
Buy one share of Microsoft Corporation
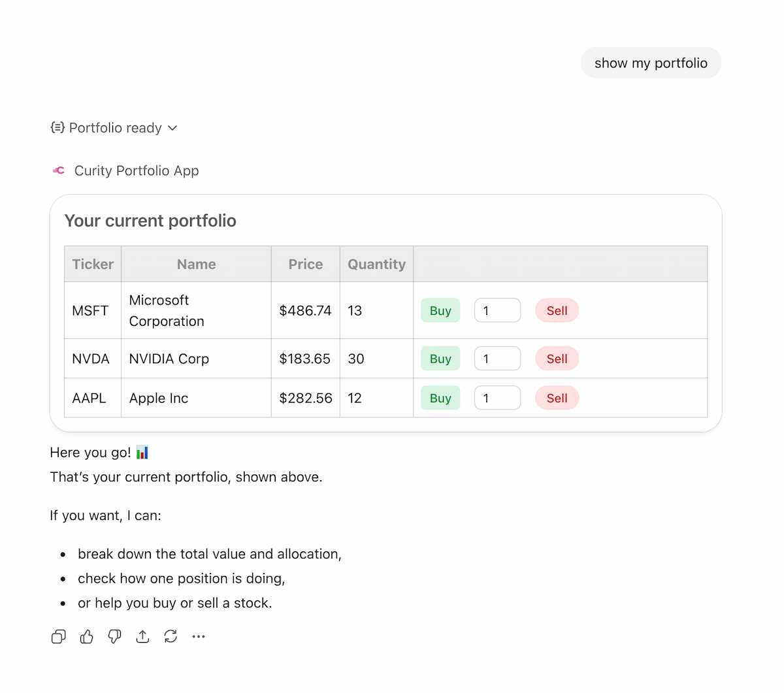pos(440,310)
